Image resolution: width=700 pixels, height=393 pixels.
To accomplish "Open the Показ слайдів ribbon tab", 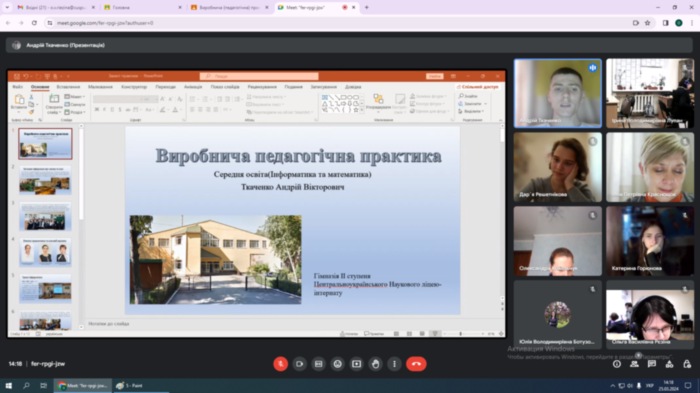I will point(225,87).
